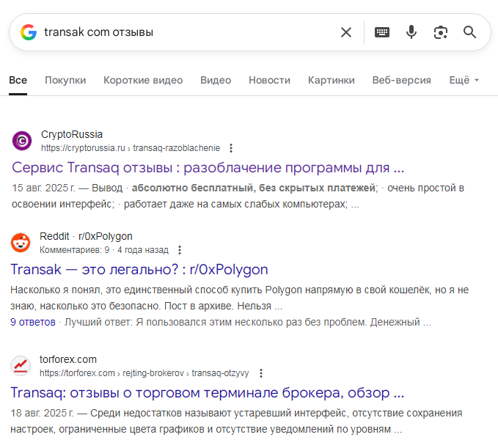The width and height of the screenshot is (498, 448).
Task: Open options menu for CryptoRussia result
Action: (x=232, y=148)
